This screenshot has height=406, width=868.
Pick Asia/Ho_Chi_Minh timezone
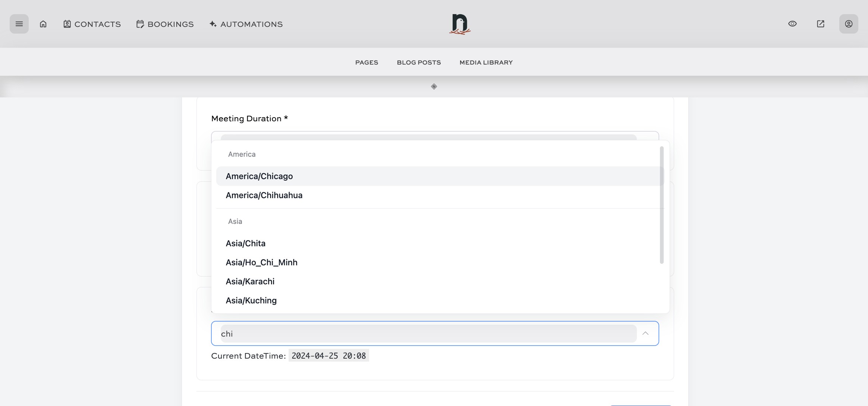click(x=261, y=262)
